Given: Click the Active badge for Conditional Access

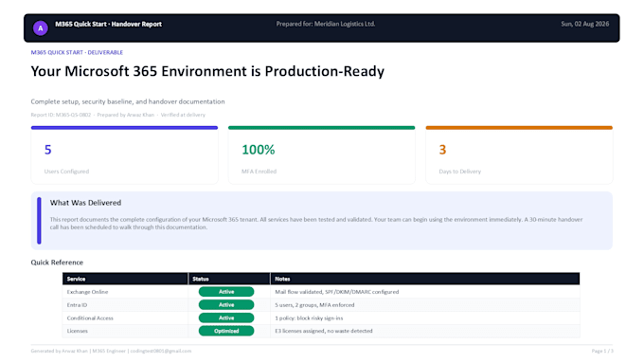Looking at the screenshot, I should [x=226, y=318].
